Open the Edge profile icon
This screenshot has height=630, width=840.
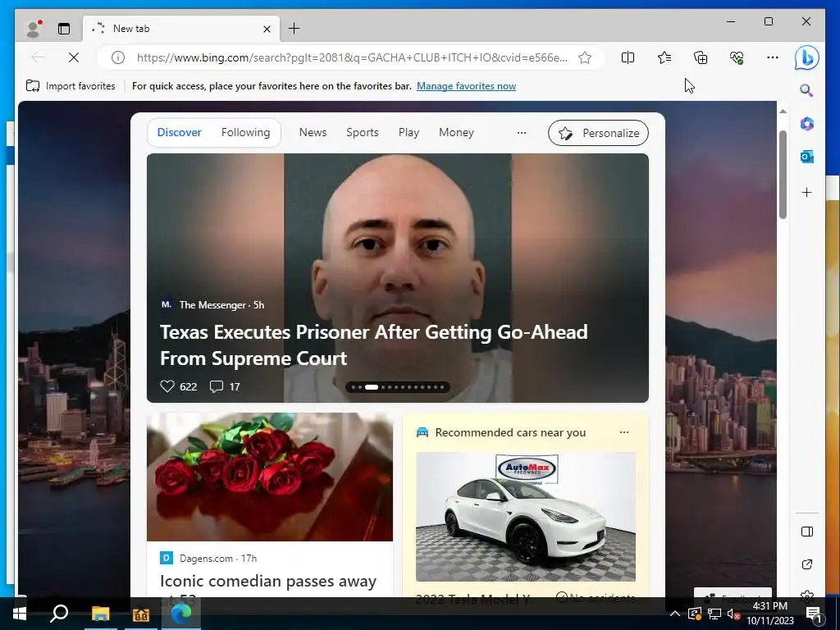point(34,29)
